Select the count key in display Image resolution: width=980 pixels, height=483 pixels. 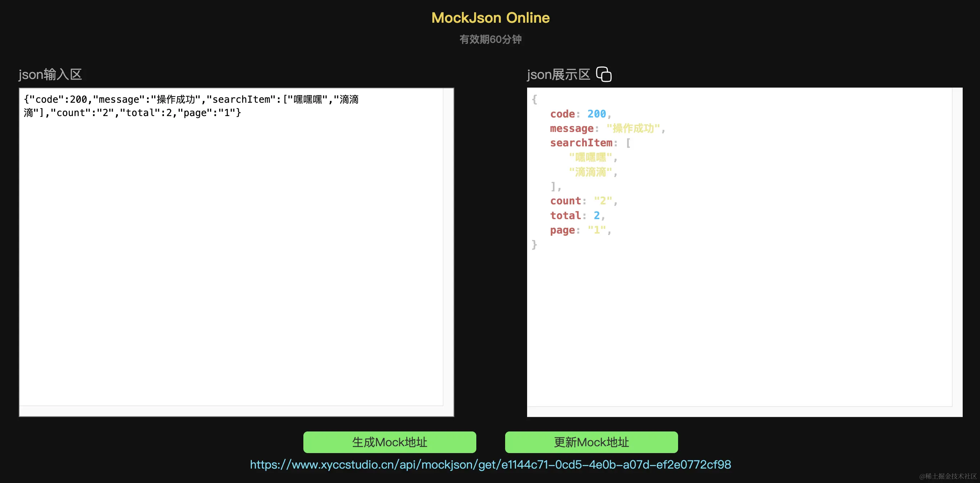pos(565,200)
